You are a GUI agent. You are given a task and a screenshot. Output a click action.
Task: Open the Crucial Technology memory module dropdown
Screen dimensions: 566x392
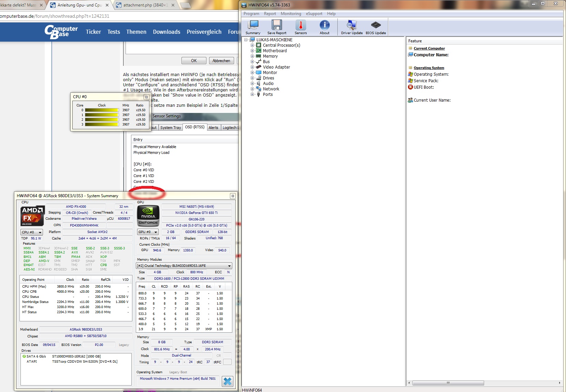[x=184, y=265]
